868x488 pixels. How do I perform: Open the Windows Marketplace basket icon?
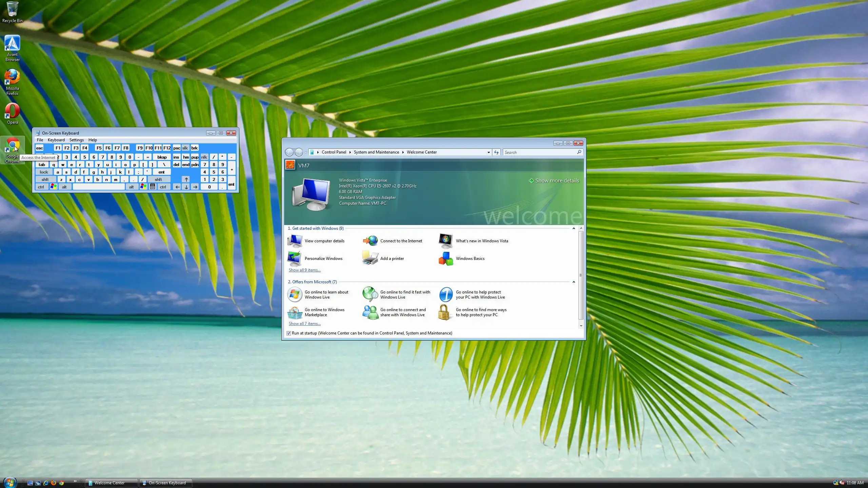coord(294,312)
